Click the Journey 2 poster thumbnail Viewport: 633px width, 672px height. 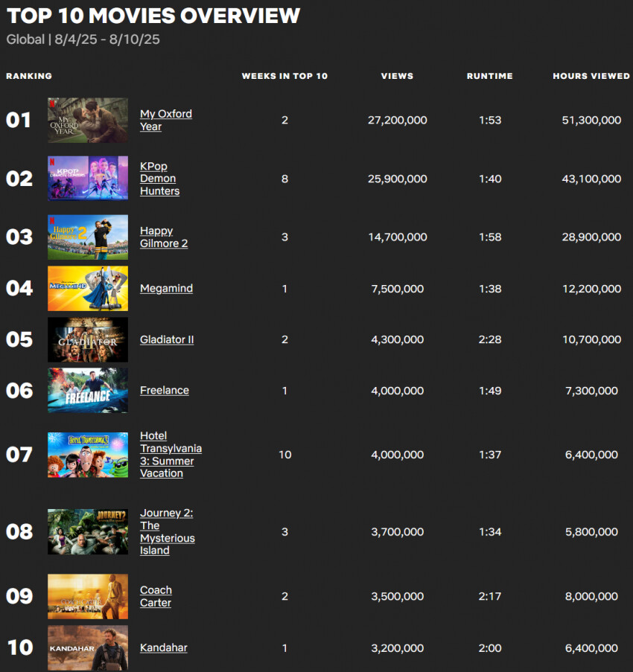(88, 532)
